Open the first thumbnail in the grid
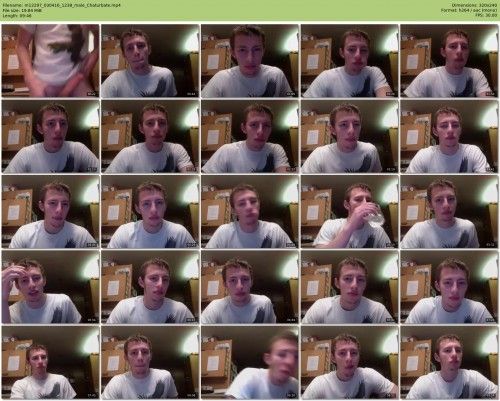Screen dimensions: 500x401 (50, 61)
